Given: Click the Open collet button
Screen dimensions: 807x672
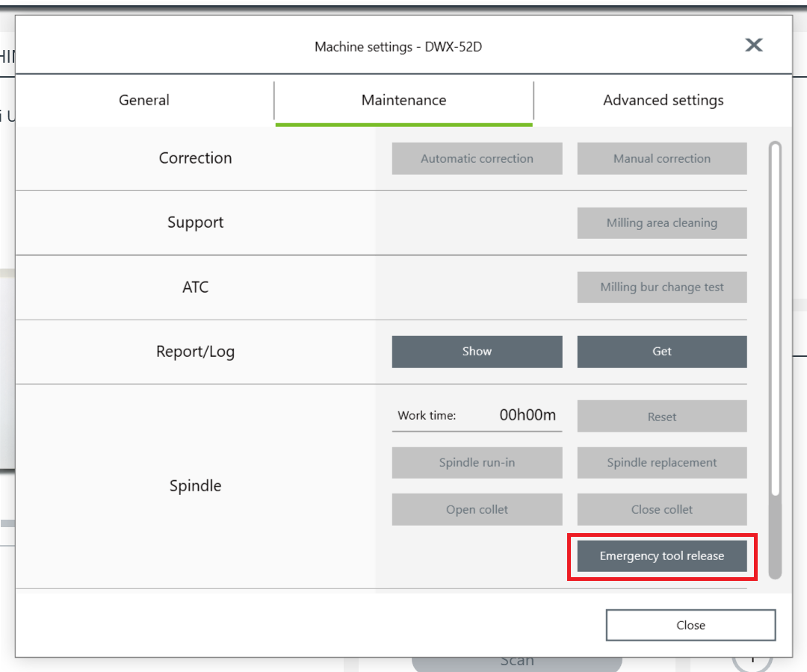Looking at the screenshot, I should [477, 509].
